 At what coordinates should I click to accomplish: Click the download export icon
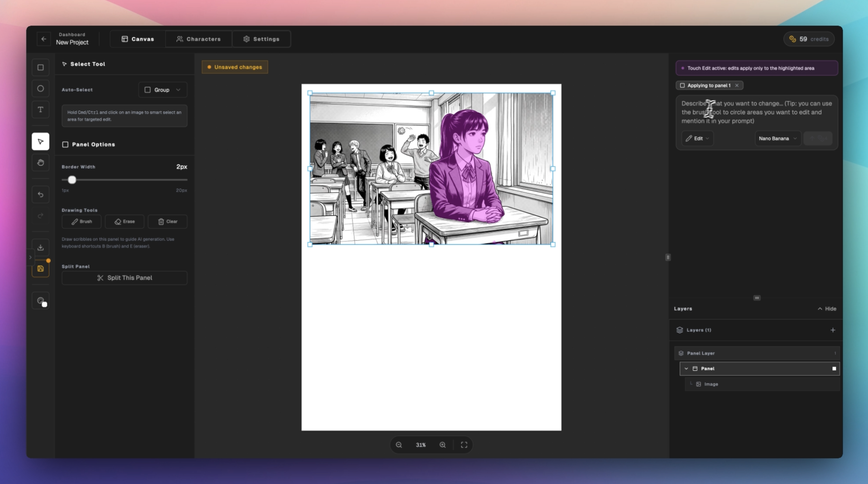(x=40, y=247)
